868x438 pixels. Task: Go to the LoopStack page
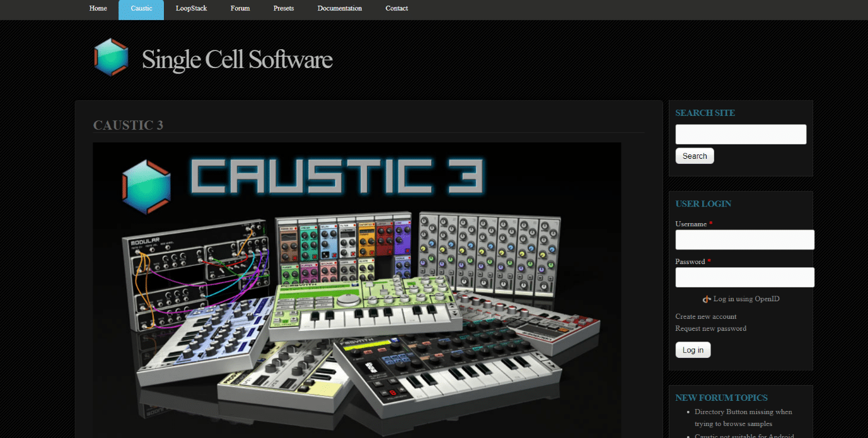pos(192,9)
